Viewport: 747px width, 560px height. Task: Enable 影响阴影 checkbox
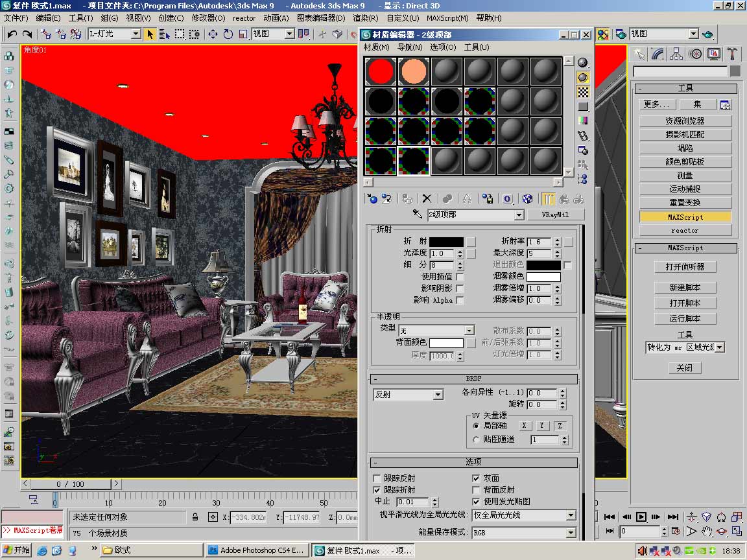(x=460, y=288)
